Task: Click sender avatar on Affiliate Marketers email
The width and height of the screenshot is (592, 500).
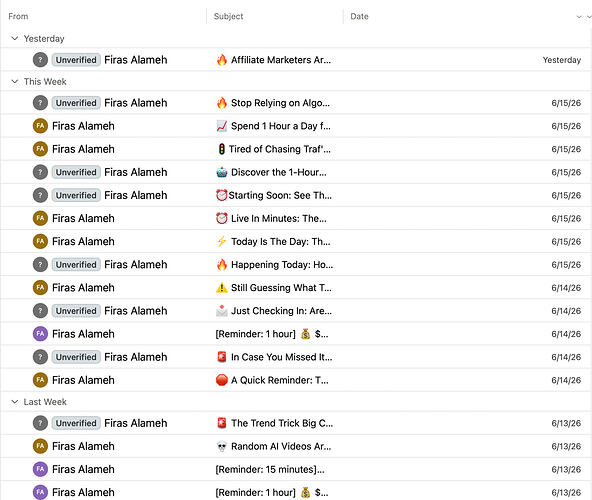Action: click(x=40, y=60)
